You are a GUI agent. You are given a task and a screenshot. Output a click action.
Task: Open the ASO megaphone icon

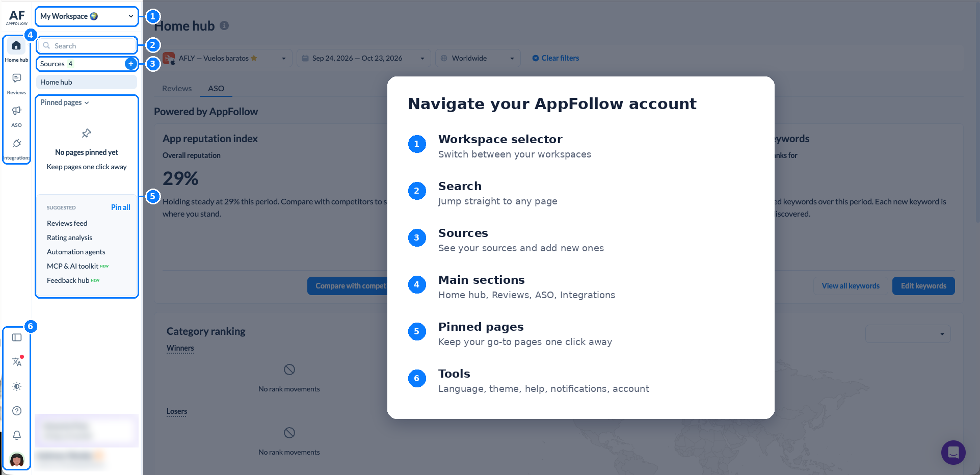[x=16, y=111]
